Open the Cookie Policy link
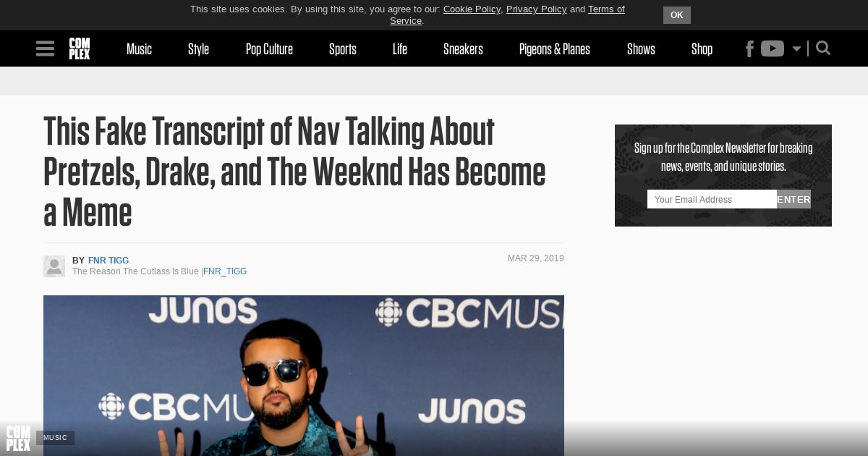The image size is (868, 456). [472, 9]
